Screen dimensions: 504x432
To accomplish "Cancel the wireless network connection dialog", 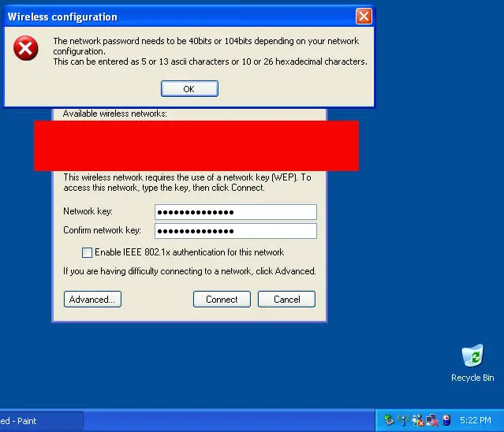I will pos(287,300).
